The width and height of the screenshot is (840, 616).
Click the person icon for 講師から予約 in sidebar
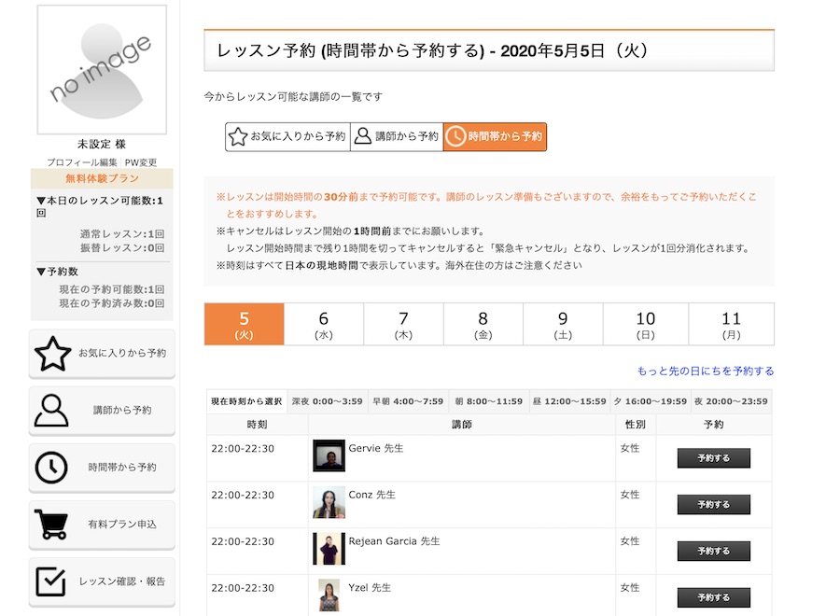coord(52,410)
